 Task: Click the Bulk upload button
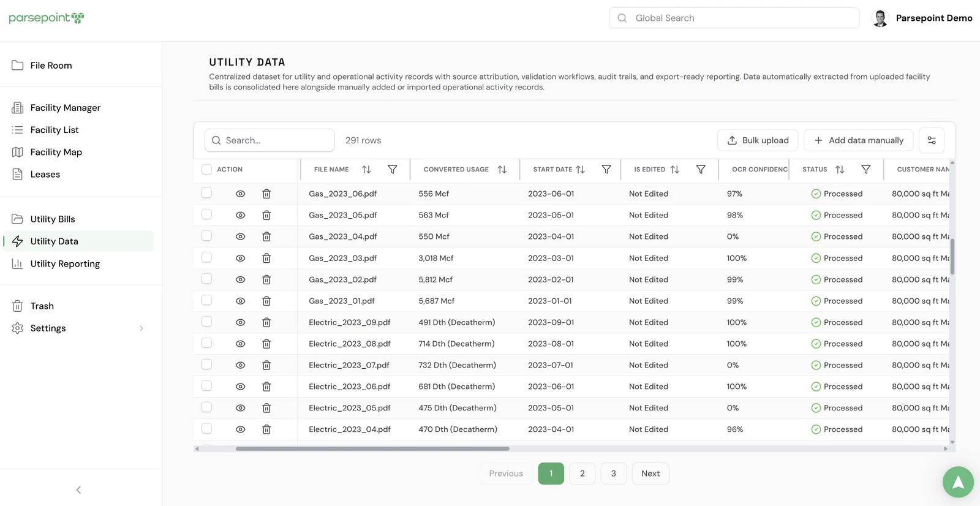(758, 140)
